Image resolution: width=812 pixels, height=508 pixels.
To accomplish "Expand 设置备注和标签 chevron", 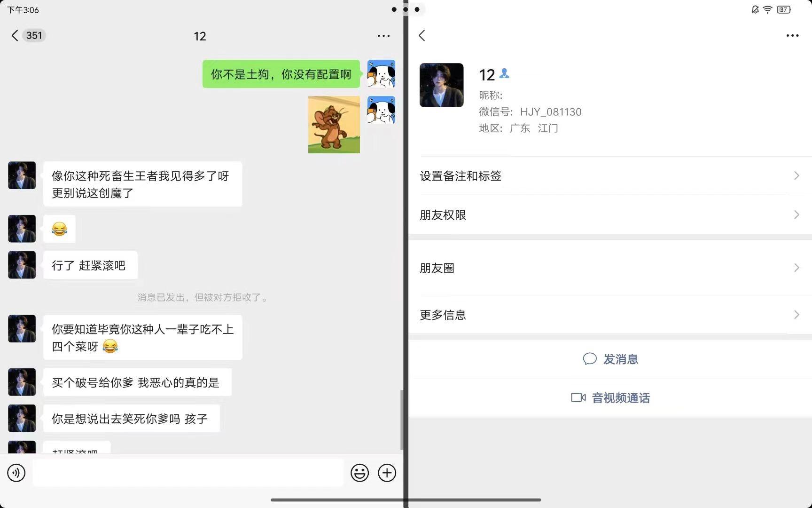I will point(796,175).
